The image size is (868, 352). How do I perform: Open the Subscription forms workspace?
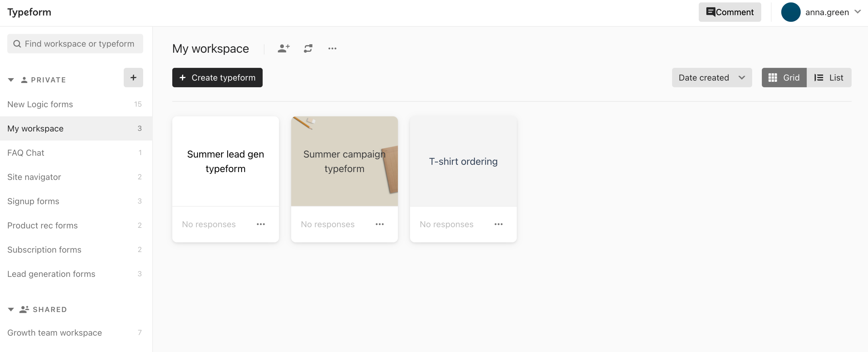coord(76,250)
